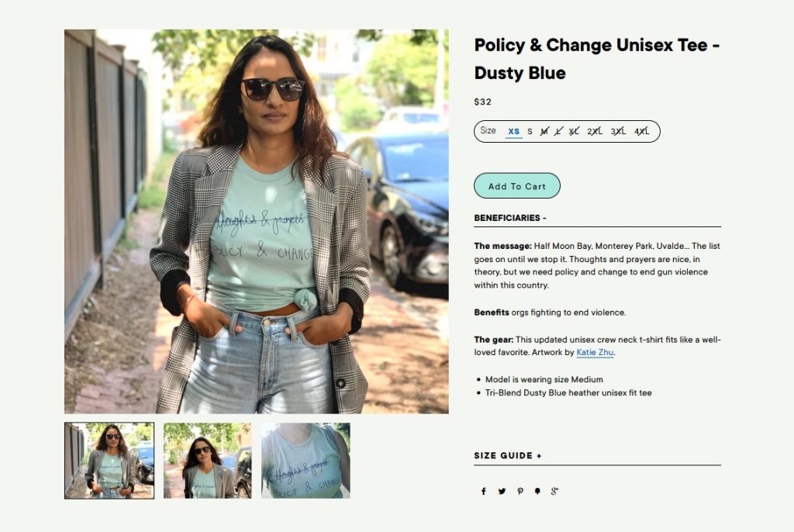Add the tee to cart
794x532 pixels.
coord(516,186)
